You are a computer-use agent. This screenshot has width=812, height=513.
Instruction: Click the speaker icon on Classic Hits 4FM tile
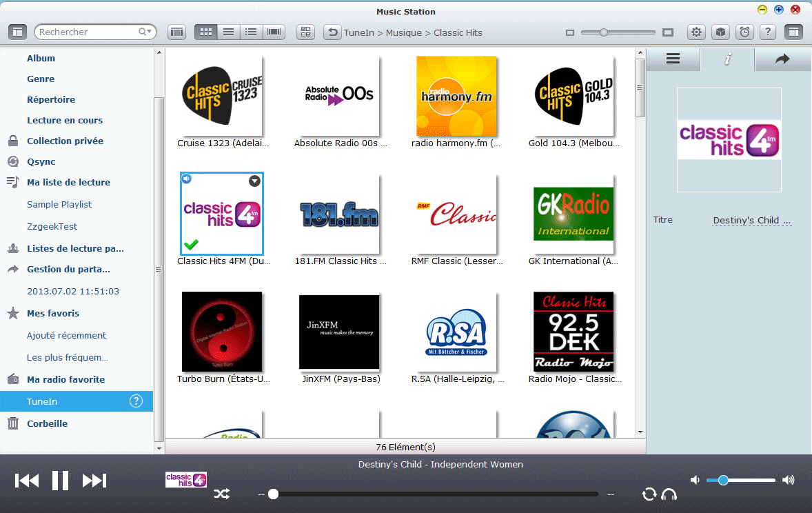tap(186, 179)
